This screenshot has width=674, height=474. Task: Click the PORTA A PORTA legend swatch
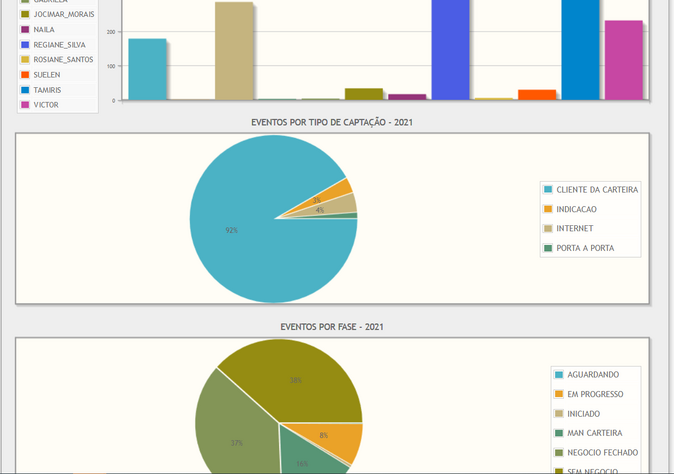coord(548,248)
